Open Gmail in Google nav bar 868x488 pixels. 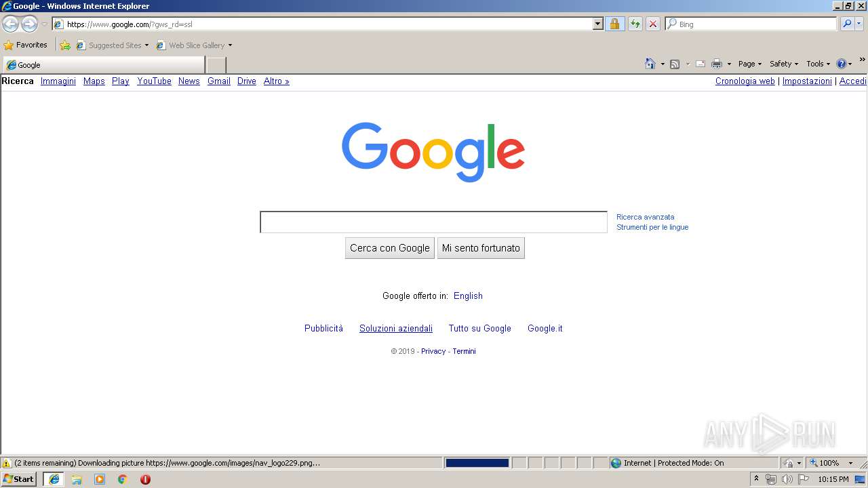pyautogui.click(x=219, y=81)
